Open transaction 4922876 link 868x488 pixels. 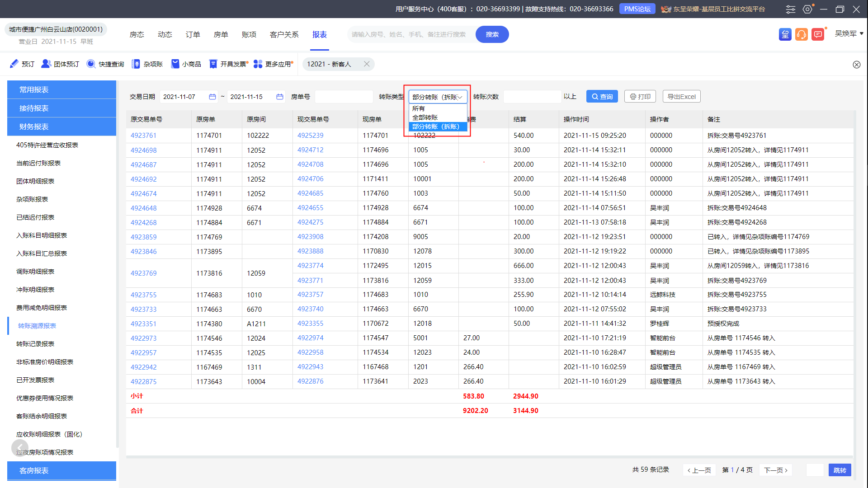click(310, 381)
